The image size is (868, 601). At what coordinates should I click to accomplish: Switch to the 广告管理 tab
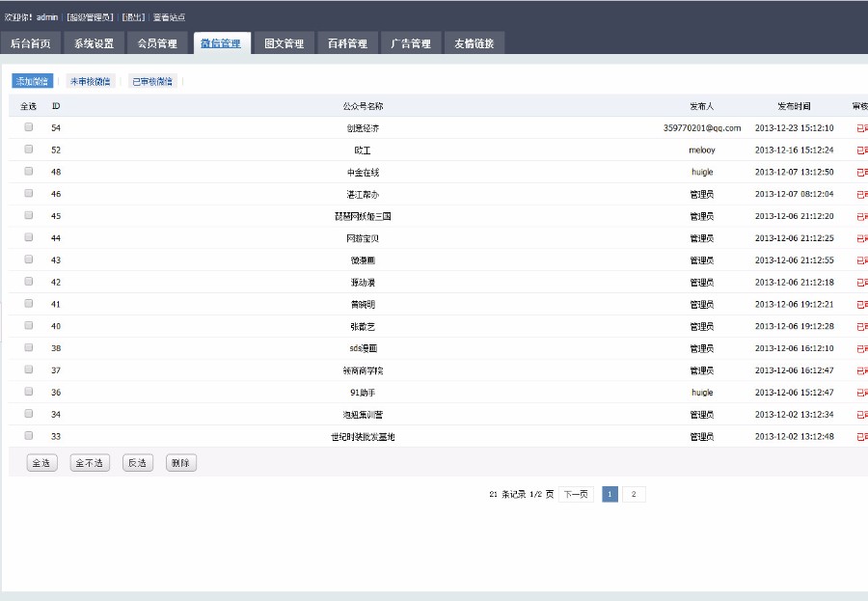(x=411, y=42)
